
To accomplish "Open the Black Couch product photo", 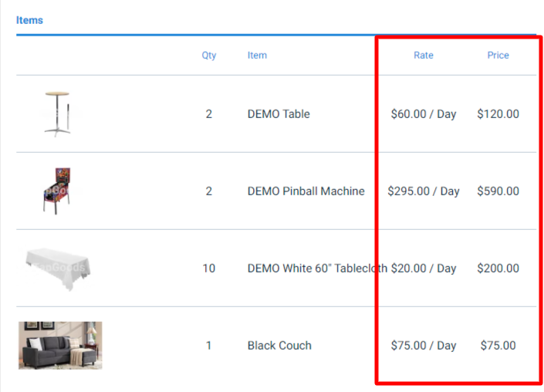I will pos(60,345).
